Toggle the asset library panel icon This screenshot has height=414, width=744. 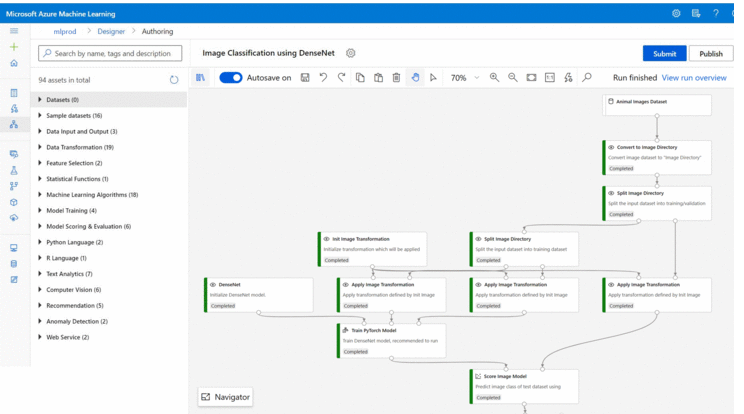[201, 77]
